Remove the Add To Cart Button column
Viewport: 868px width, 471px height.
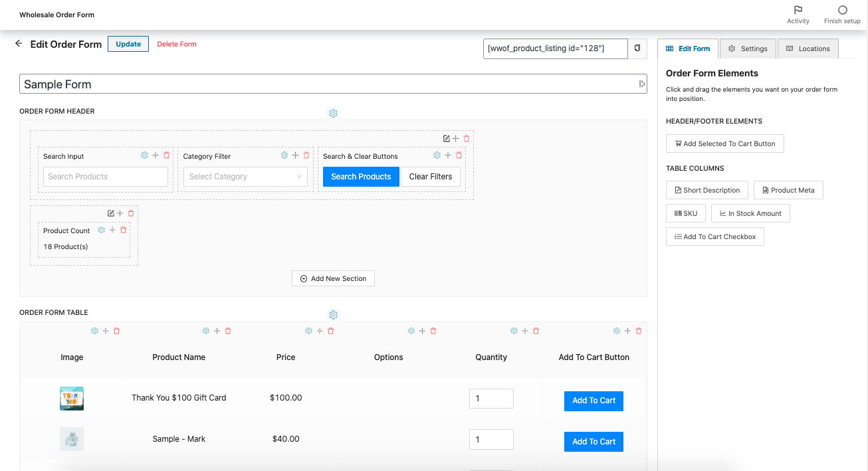coord(639,331)
